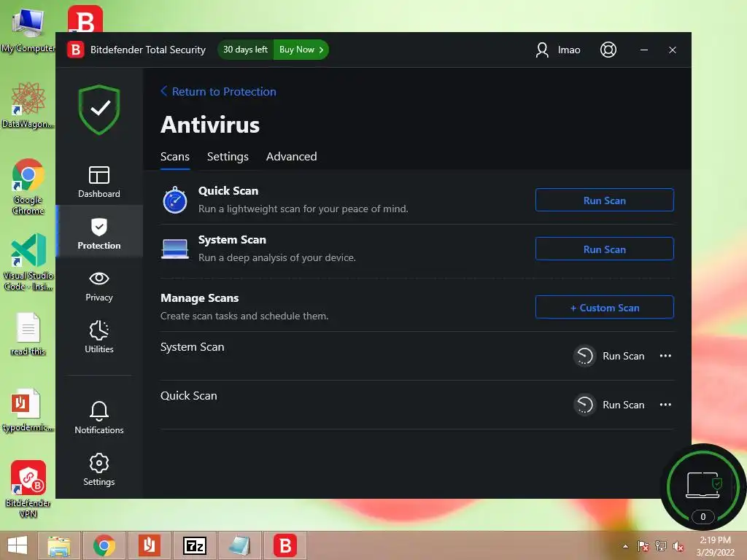Viewport: 747px width, 560px height.
Task: Open the Windows Start button
Action: tap(18, 545)
